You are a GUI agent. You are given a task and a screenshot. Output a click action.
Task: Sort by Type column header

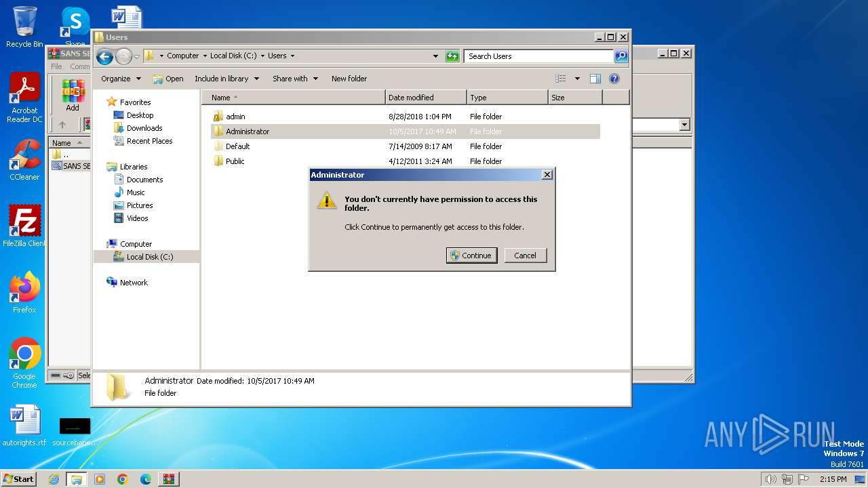(x=507, y=98)
